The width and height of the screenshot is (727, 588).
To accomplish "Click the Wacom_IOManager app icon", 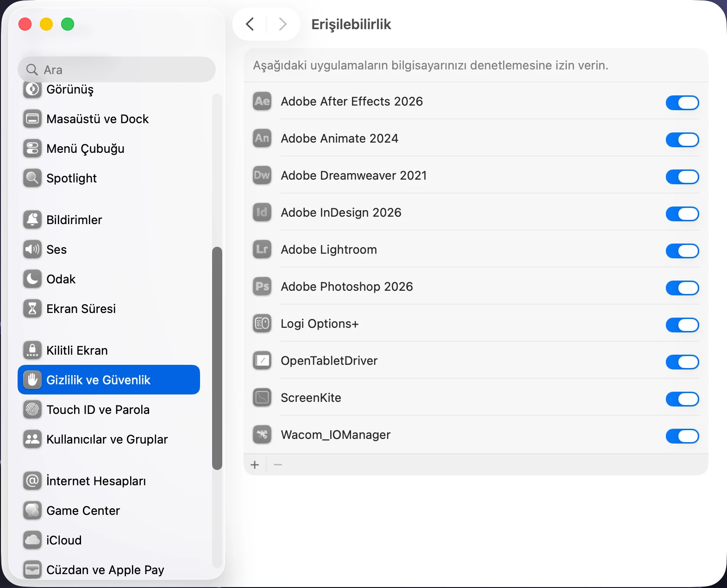I will click(x=262, y=435).
